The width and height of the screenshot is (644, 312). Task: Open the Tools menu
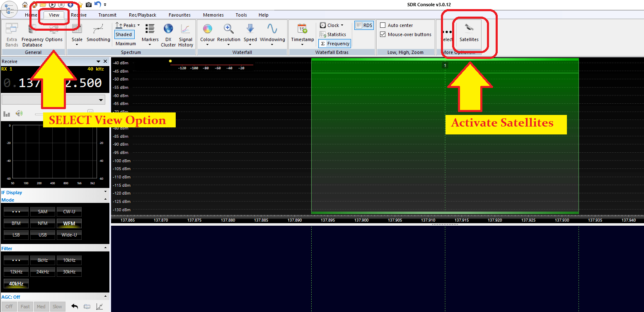(x=241, y=15)
